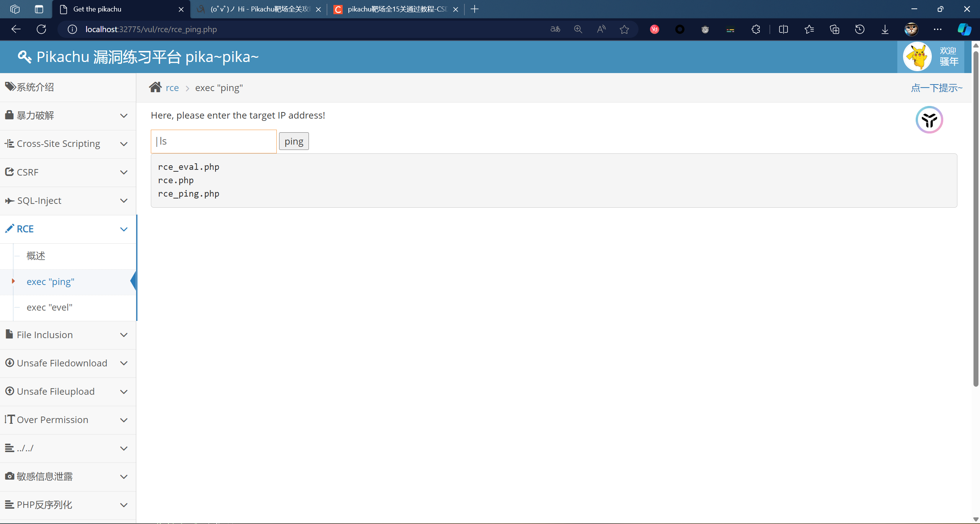Click the home icon in breadcrumb
This screenshot has width=980, height=524.
coord(155,88)
